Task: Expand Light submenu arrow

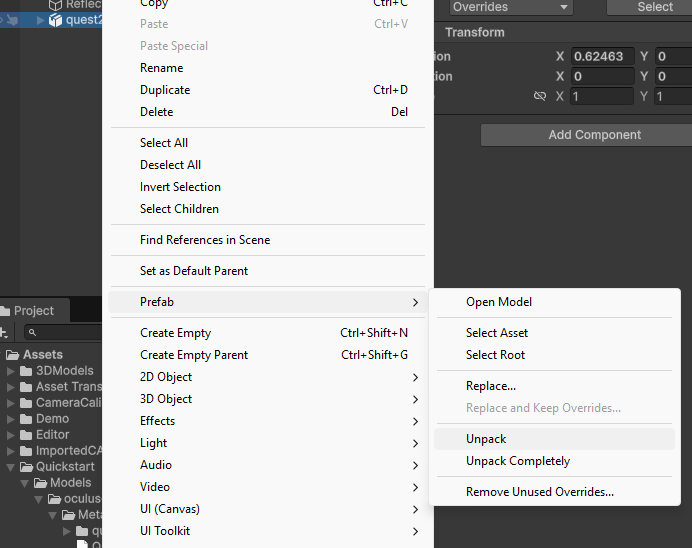Action: pos(415,443)
